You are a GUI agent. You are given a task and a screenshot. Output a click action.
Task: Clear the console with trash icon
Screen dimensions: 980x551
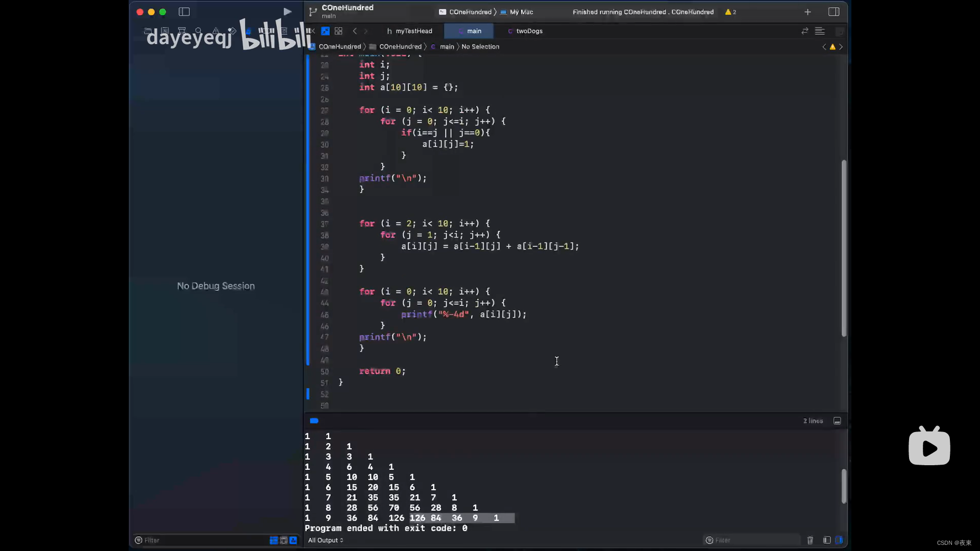point(810,540)
